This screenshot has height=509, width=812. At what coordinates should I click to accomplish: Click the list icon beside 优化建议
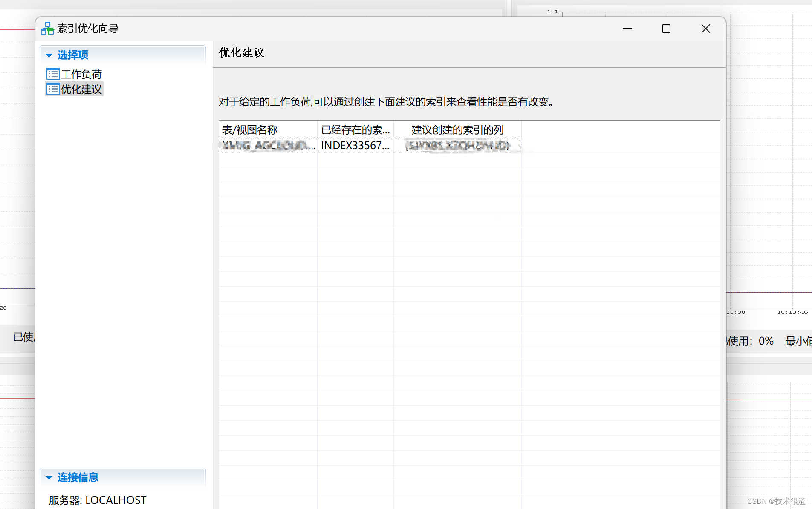[53, 89]
